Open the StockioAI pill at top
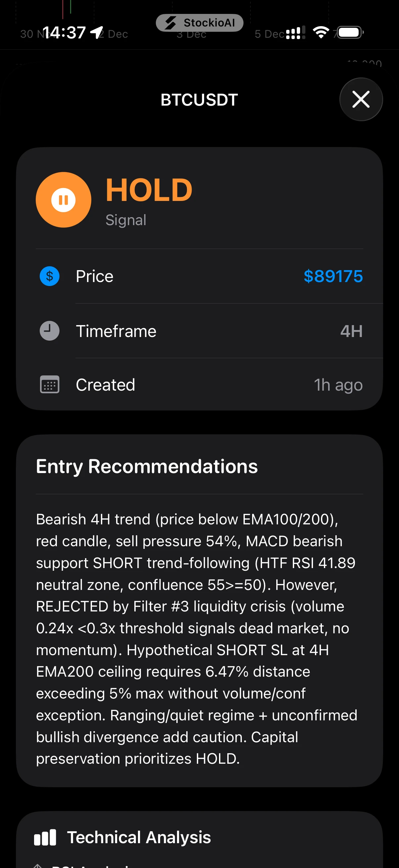Image resolution: width=399 pixels, height=868 pixels. point(199,23)
